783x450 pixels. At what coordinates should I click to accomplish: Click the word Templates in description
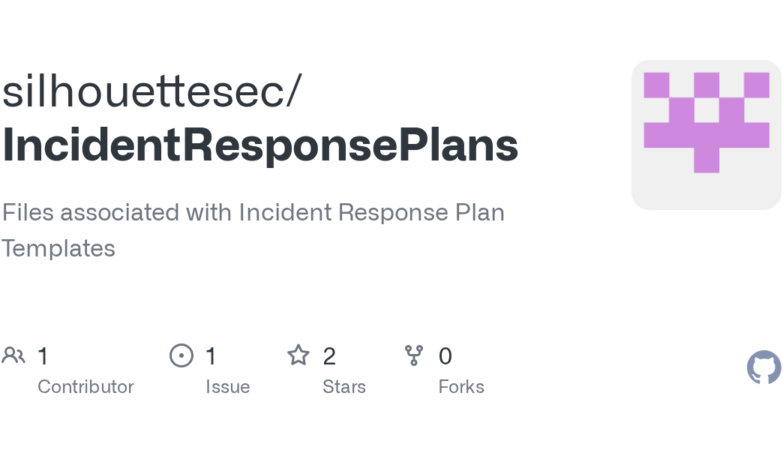click(x=59, y=249)
